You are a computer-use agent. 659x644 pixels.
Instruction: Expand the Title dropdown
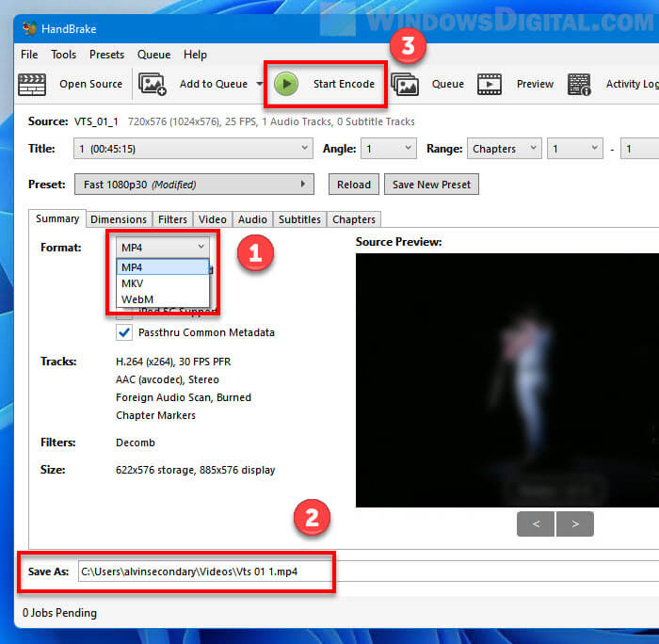coord(193,149)
